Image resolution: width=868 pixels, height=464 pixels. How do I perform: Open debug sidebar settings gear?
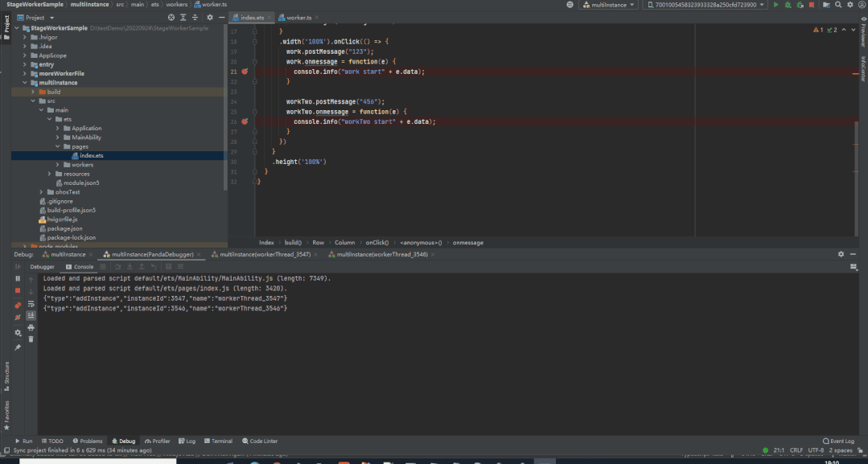pos(18,333)
